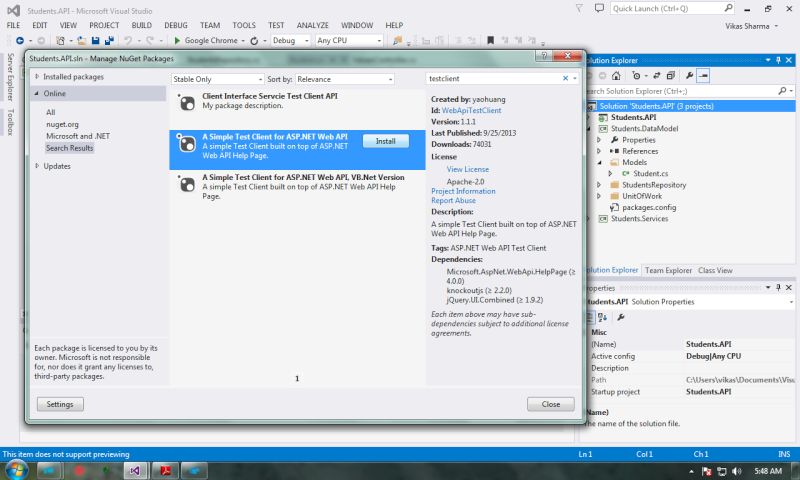The height and width of the screenshot is (480, 800).
Task: Open the Stable Only dropdown
Action: pos(217,79)
